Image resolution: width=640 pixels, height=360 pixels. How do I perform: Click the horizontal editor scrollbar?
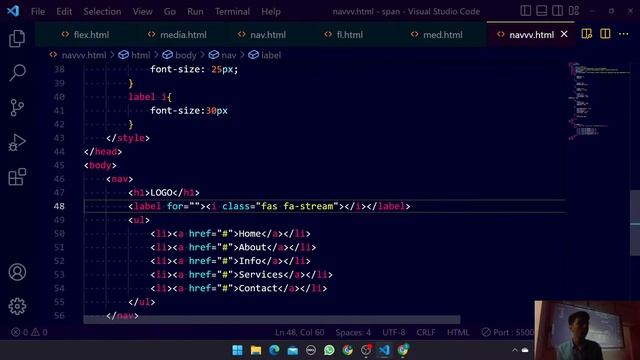tap(272, 319)
